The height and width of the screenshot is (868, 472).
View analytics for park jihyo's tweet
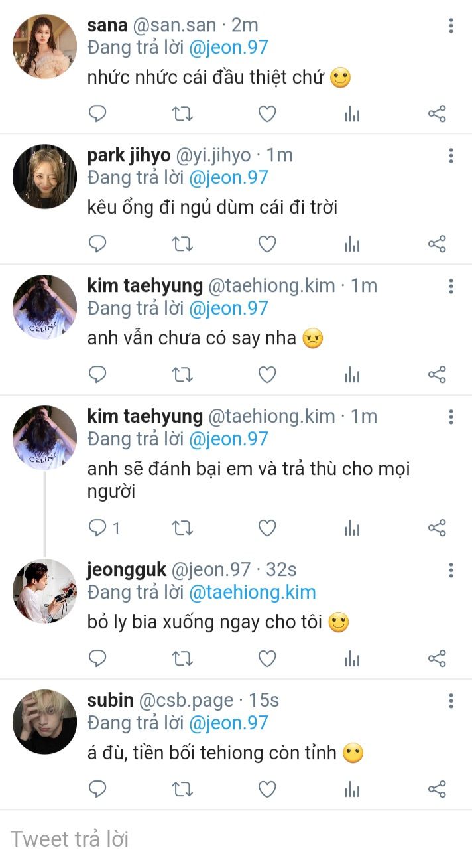[352, 244]
